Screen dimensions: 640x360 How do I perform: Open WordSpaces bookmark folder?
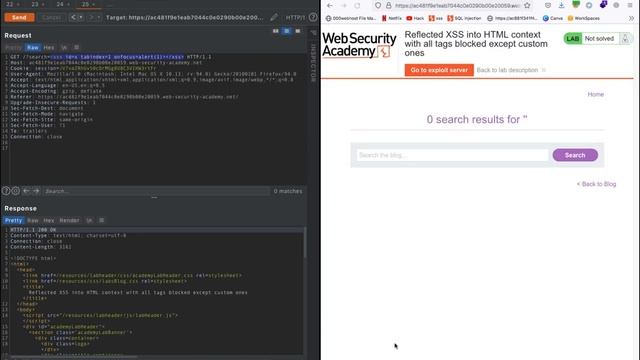pyautogui.click(x=584, y=18)
